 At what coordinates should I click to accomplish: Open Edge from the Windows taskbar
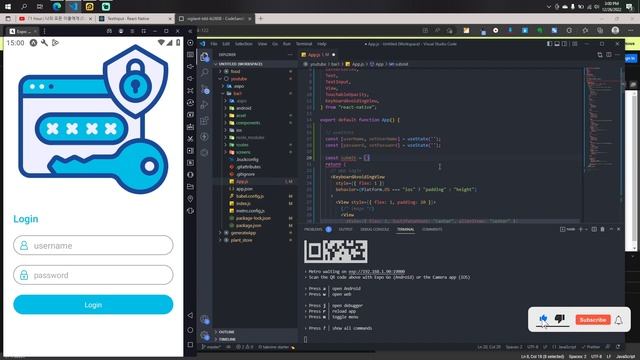(57, 7)
